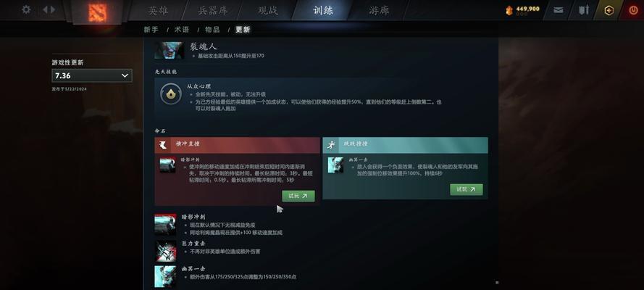Click the 从众心理 innate ability icon

point(171,94)
